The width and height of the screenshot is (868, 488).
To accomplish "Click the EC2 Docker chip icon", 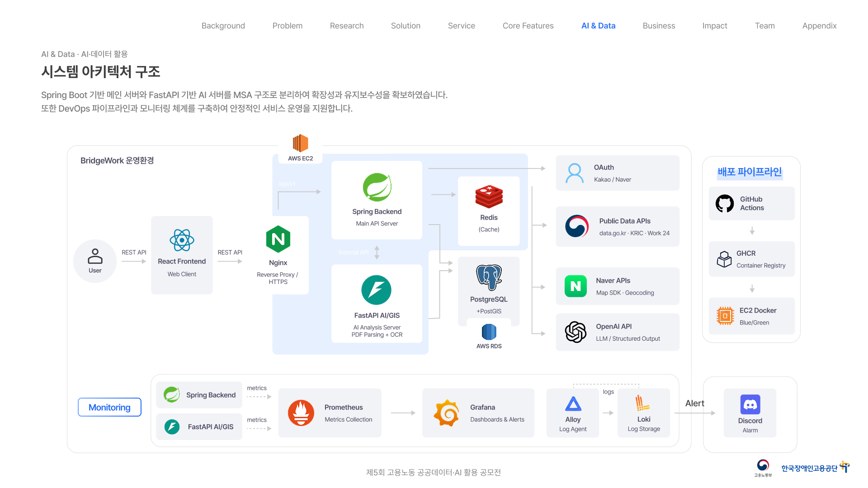I will point(725,316).
